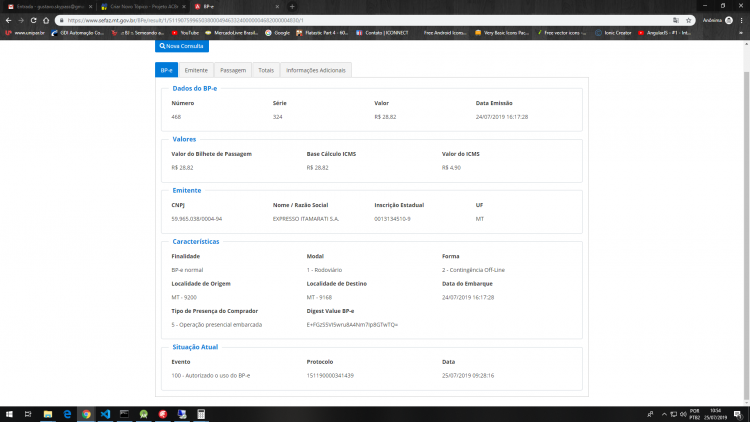The height and width of the screenshot is (422, 750).
Task: Click the 'MT - 9200' origin value
Action: pos(184,297)
